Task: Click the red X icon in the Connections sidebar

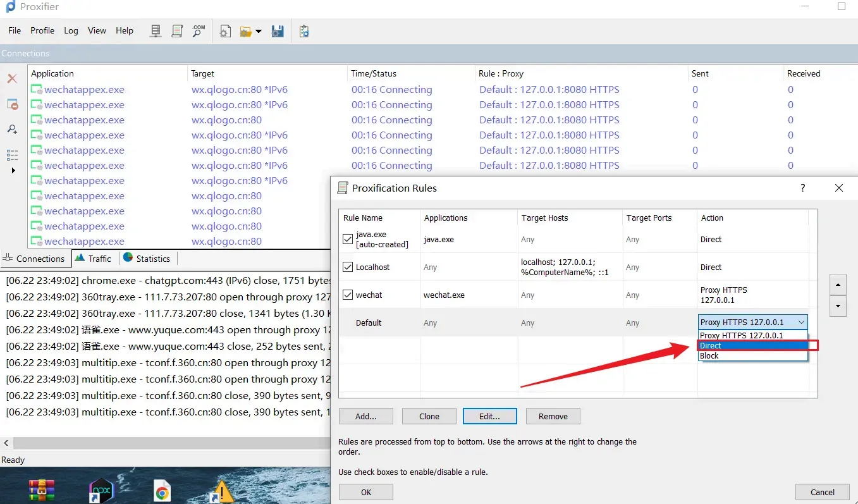Action: coord(12,78)
